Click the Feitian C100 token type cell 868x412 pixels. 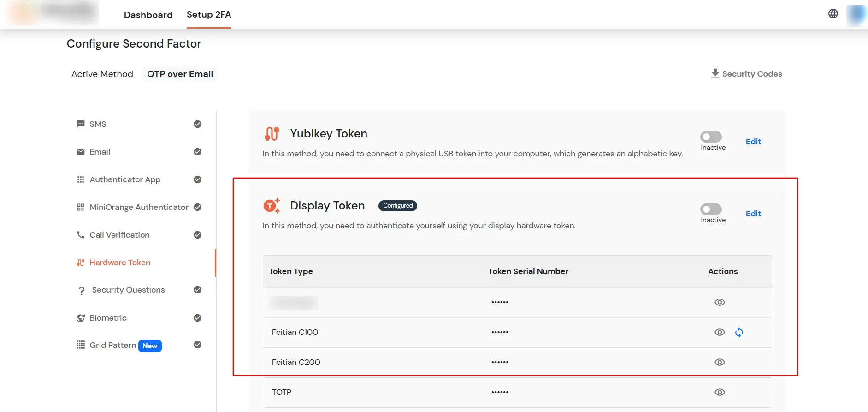(295, 332)
